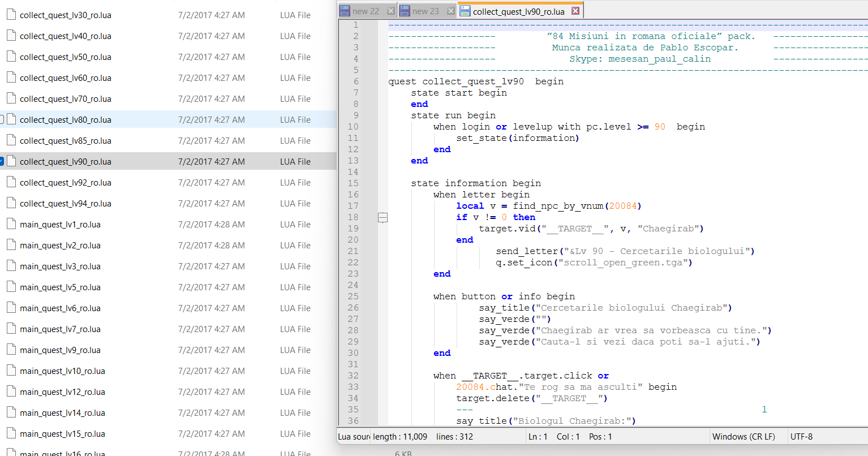
Task: Select main_quest_lv10_ro.lua in the file list
Action: 62,371
